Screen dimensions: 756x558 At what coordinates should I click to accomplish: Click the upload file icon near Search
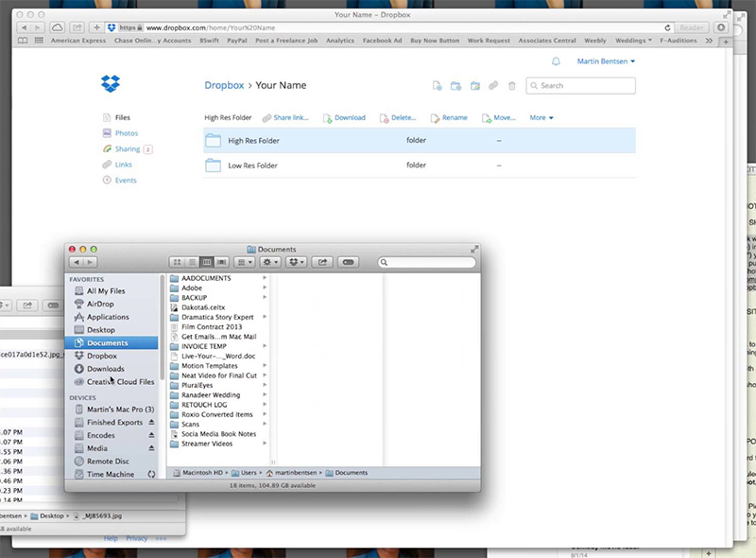pyautogui.click(x=437, y=86)
